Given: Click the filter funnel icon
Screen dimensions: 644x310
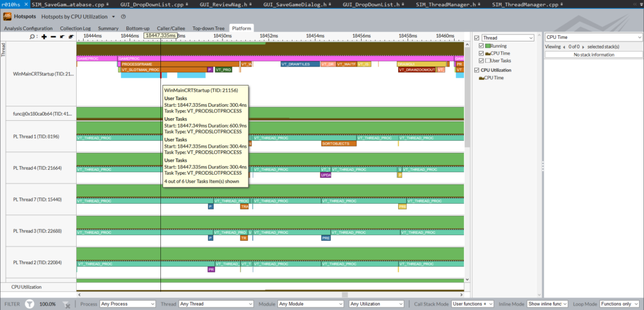Looking at the screenshot, I should [x=29, y=304].
